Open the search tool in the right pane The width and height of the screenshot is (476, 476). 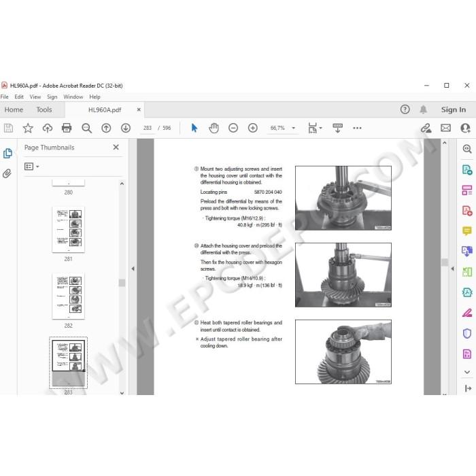pos(467,149)
